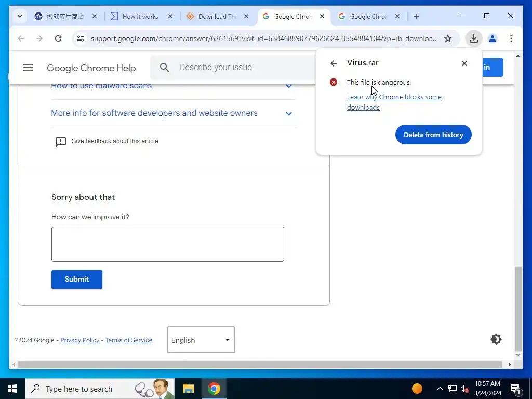Expand How to use malware scans section

[173, 86]
